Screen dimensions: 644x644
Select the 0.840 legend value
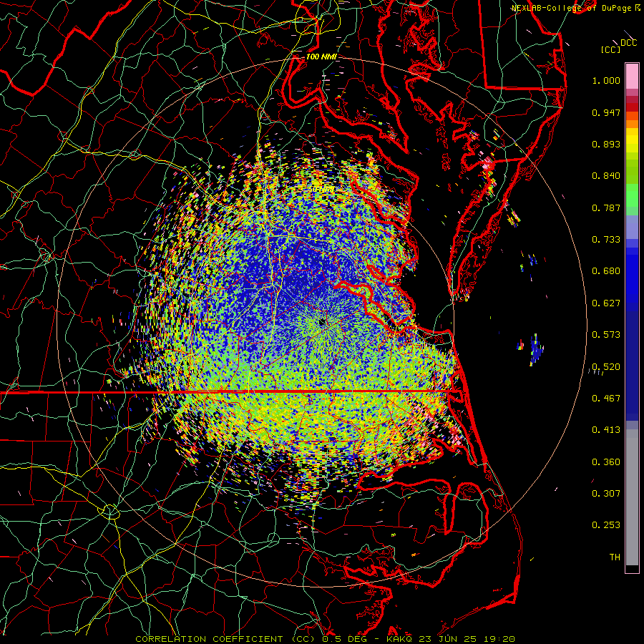606,176
